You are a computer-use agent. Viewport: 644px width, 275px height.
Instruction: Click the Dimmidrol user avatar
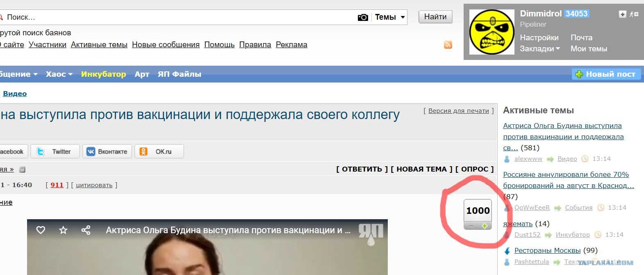492,32
